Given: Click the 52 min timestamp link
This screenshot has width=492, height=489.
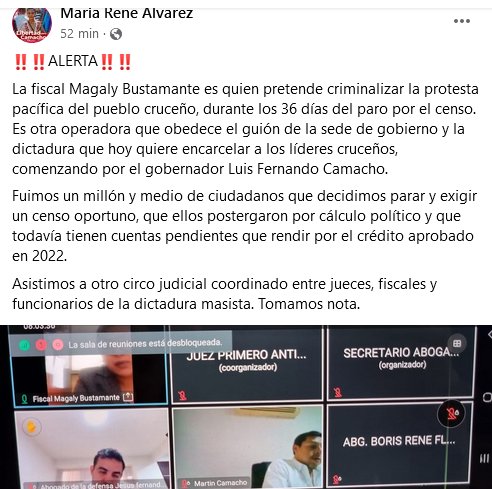Looking at the screenshot, I should (79, 34).
